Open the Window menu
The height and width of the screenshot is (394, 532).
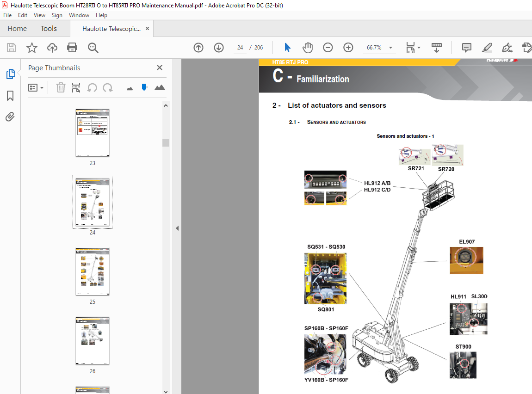click(79, 15)
